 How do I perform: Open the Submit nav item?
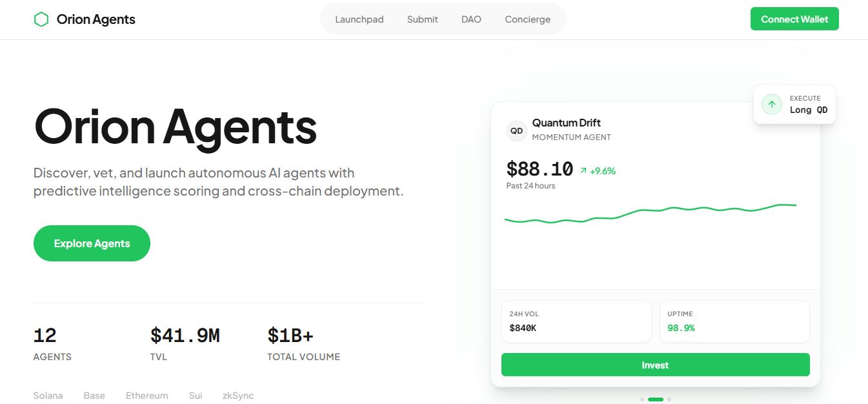pyautogui.click(x=423, y=19)
